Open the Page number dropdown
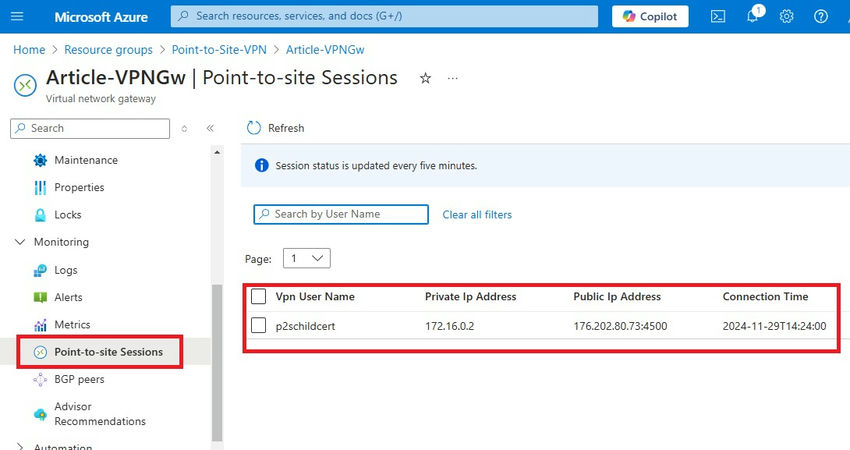850x450 pixels. pyautogui.click(x=306, y=258)
